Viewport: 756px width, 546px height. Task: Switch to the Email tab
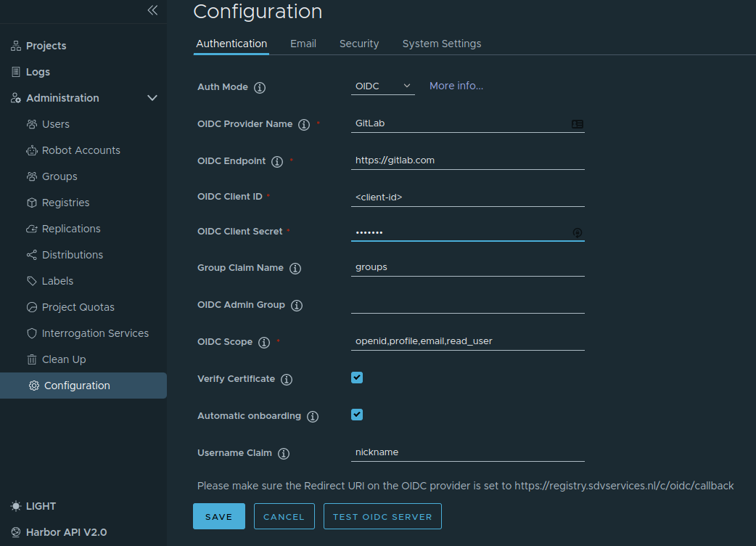tap(303, 44)
